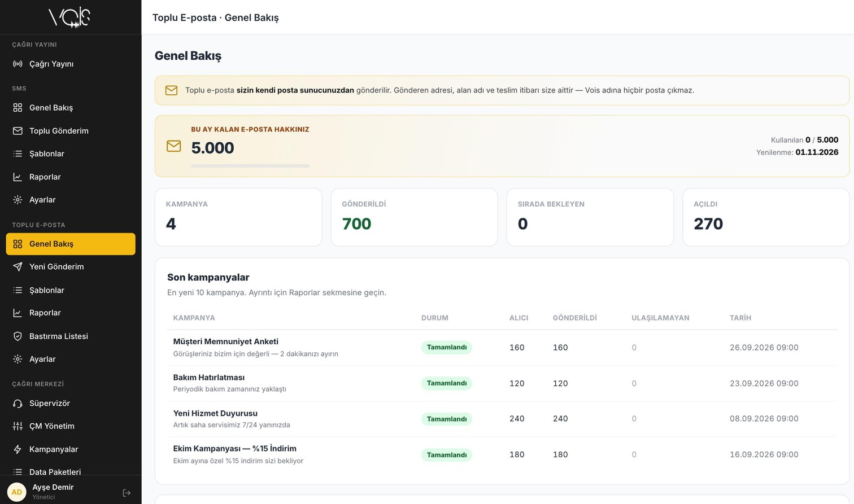Click the shield icon for Bastırma Listesi
Image resolution: width=854 pixels, height=504 pixels.
[18, 336]
